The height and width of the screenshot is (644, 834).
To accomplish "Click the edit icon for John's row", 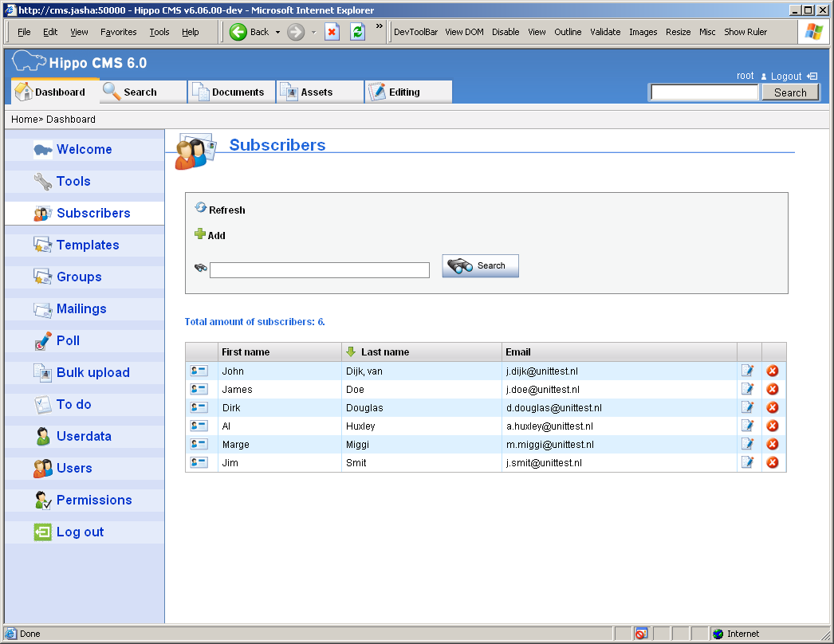I will point(748,371).
